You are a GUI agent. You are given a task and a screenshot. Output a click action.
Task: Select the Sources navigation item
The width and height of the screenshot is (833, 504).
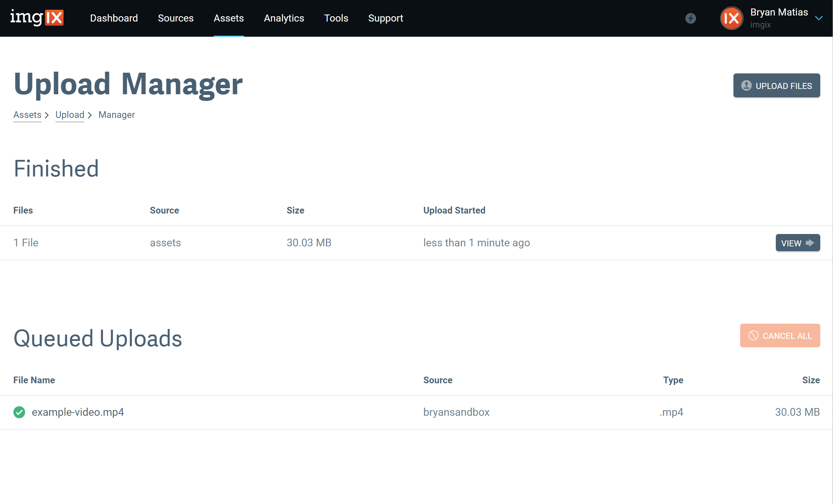[175, 18]
